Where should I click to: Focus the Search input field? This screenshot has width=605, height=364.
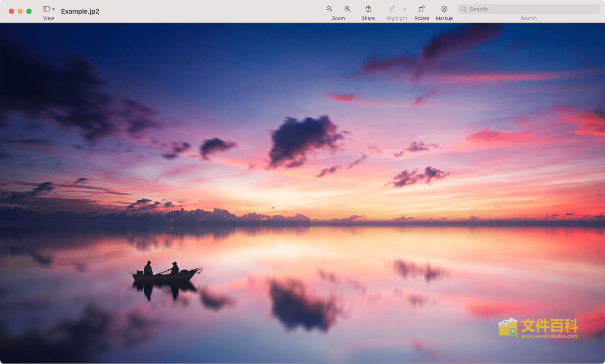pyautogui.click(x=529, y=9)
